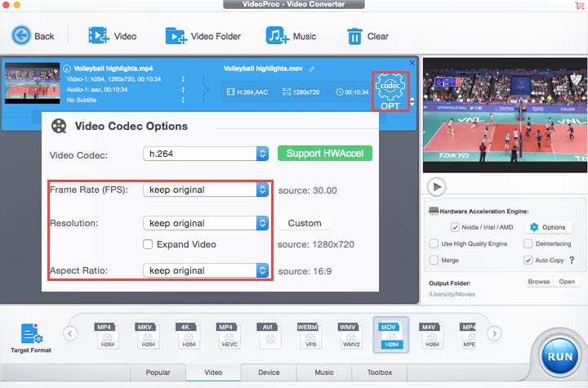The width and height of the screenshot is (588, 388).
Task: Click the item reorder up/down arrows
Action: click(x=412, y=101)
